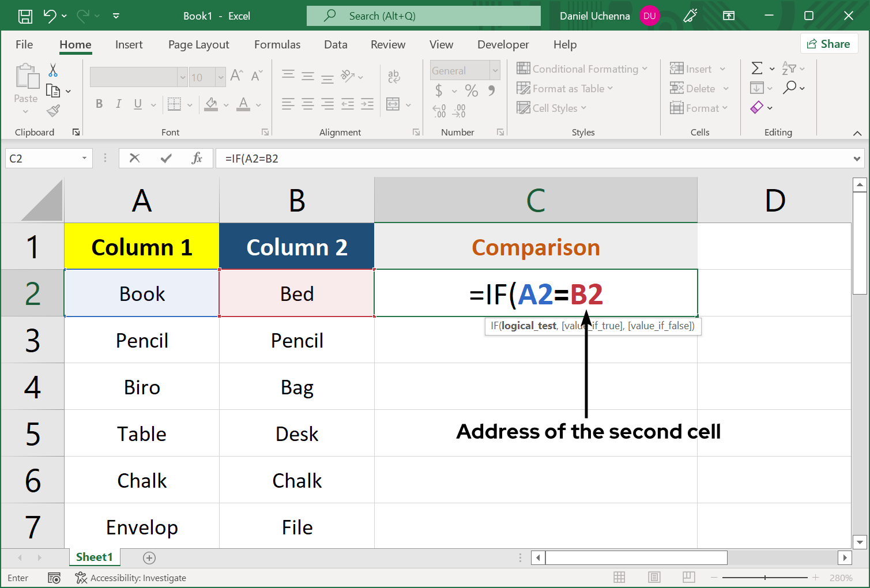The width and height of the screenshot is (870, 588).
Task: Click the Insert Function fx icon
Action: coord(197,158)
